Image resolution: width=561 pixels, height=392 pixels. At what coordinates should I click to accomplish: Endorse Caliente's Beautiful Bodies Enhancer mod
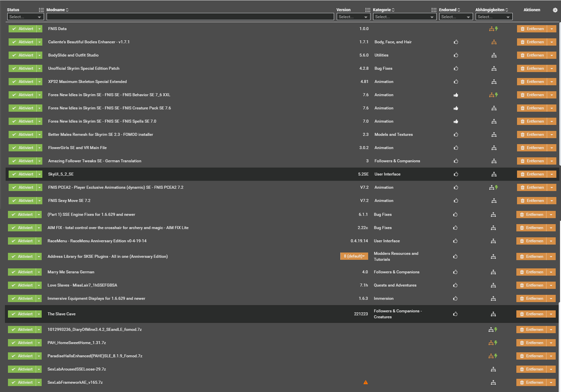pos(456,42)
